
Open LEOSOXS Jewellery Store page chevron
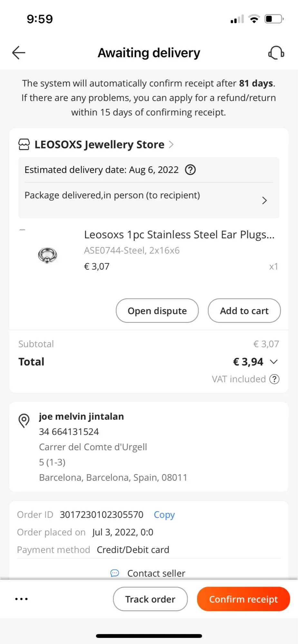tap(171, 145)
